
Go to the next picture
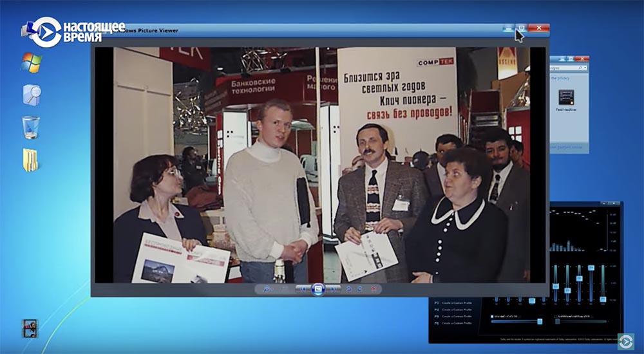(333, 289)
